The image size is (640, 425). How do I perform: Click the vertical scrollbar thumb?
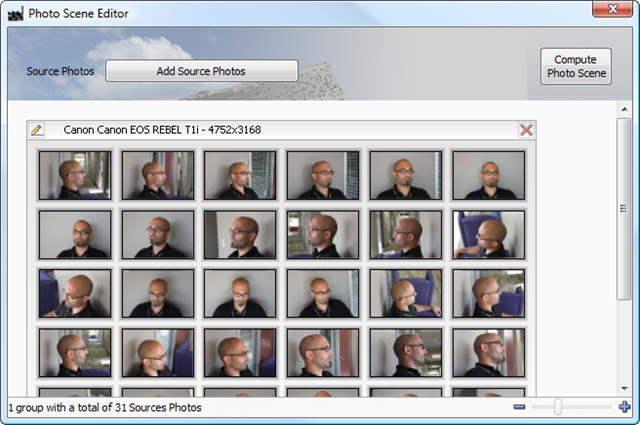point(623,208)
